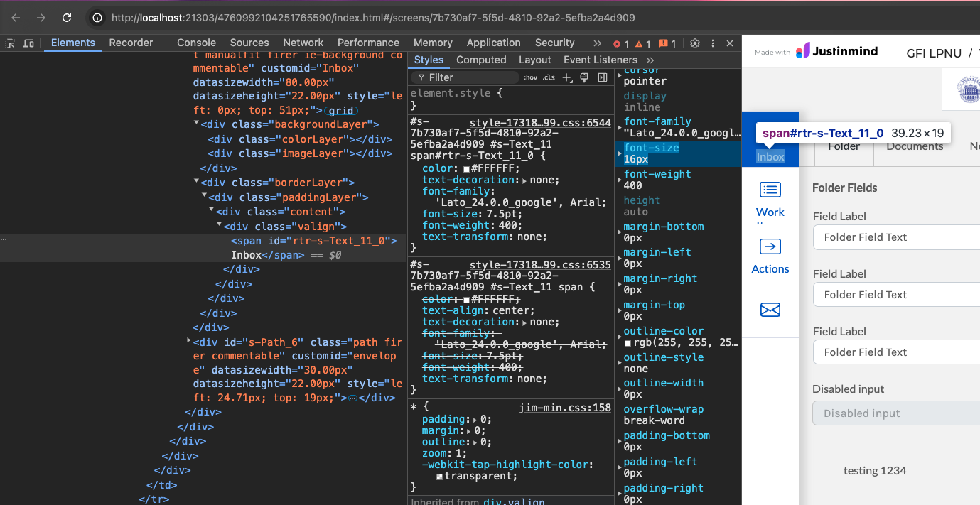
Task: Click the new style rule plus icon
Action: tap(566, 77)
